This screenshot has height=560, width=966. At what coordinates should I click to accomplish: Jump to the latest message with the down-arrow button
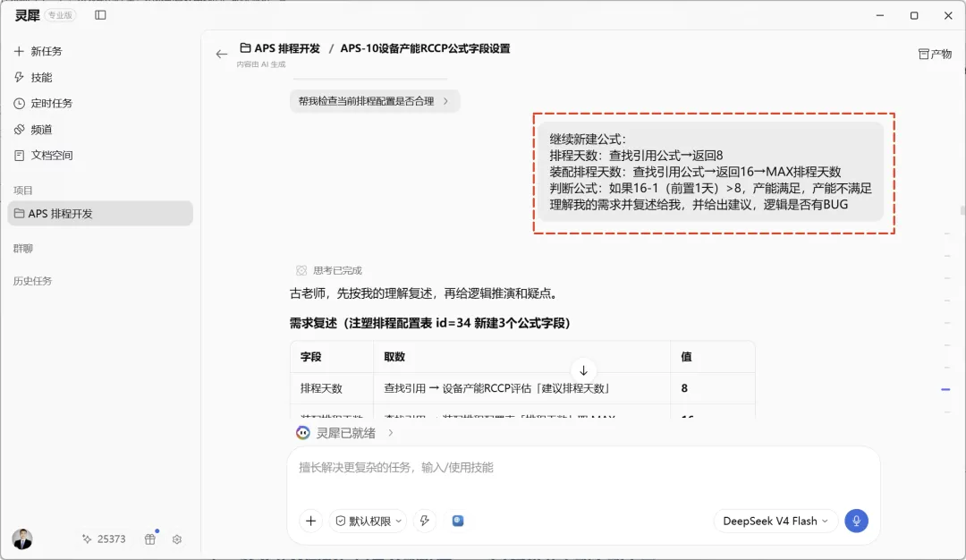coord(583,371)
